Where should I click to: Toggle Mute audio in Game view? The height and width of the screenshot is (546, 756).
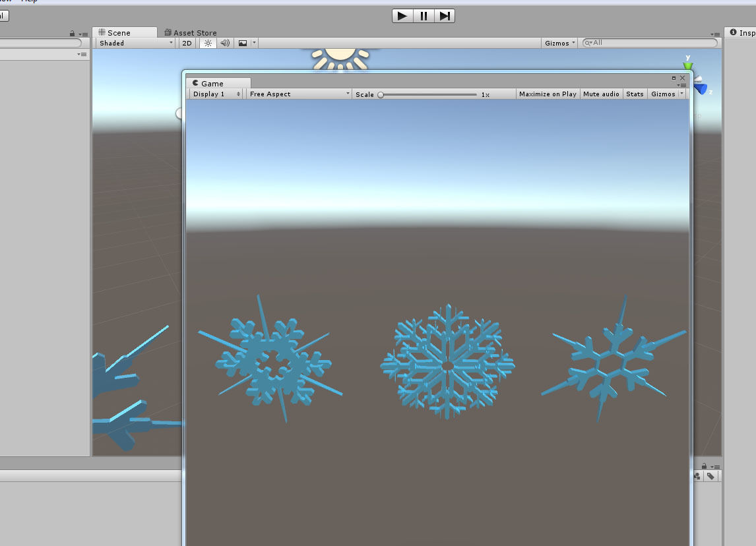(601, 94)
